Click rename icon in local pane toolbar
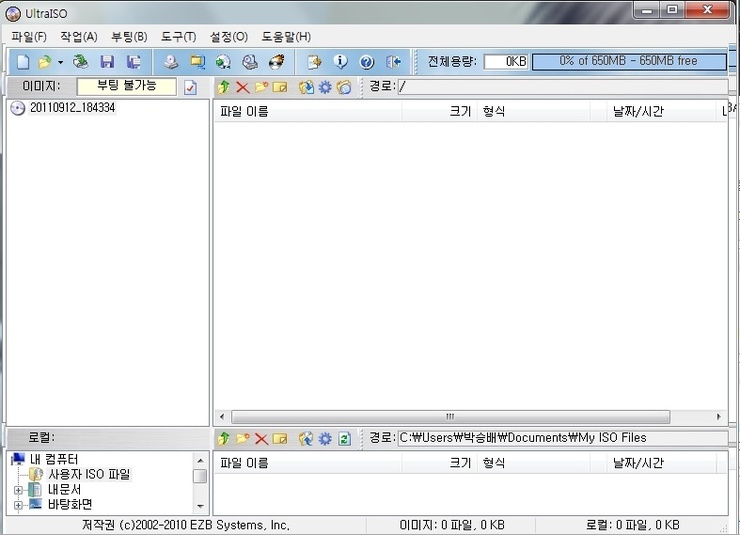740x535 pixels. (x=280, y=439)
